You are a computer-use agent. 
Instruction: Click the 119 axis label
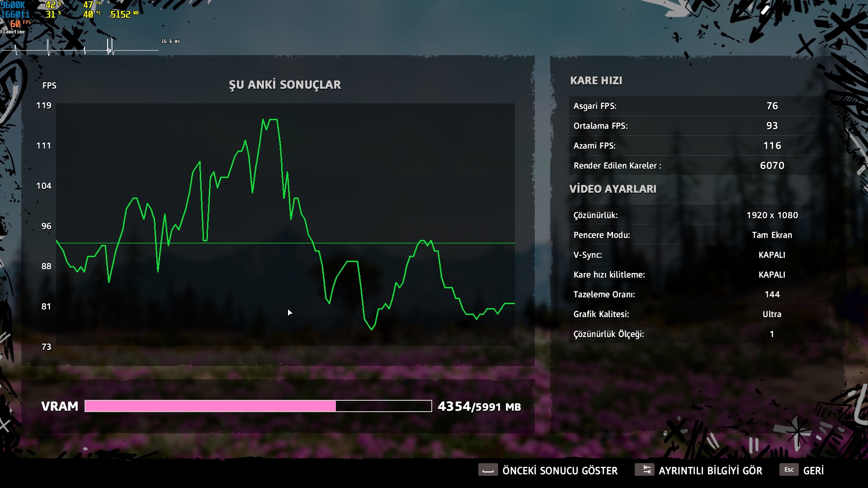tap(44, 105)
